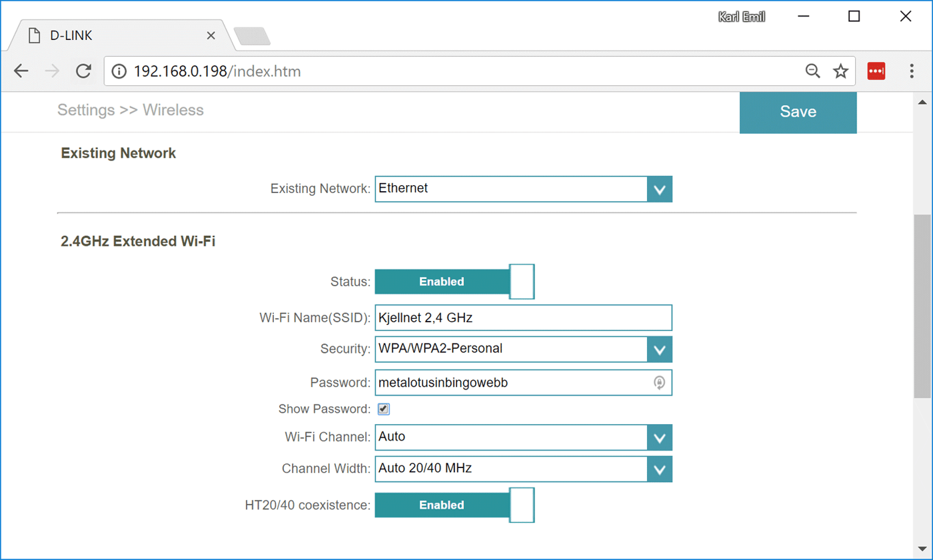The image size is (933, 560).
Task: Bookmark this page with the star
Action: pyautogui.click(x=840, y=71)
